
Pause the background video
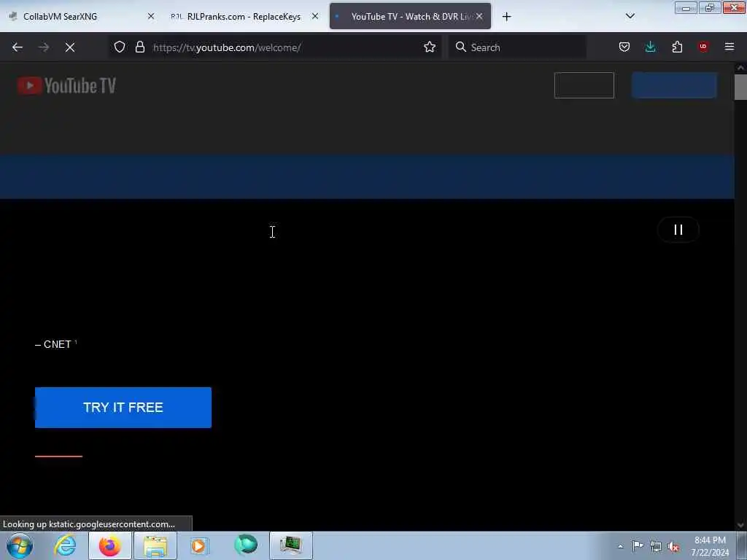click(678, 230)
